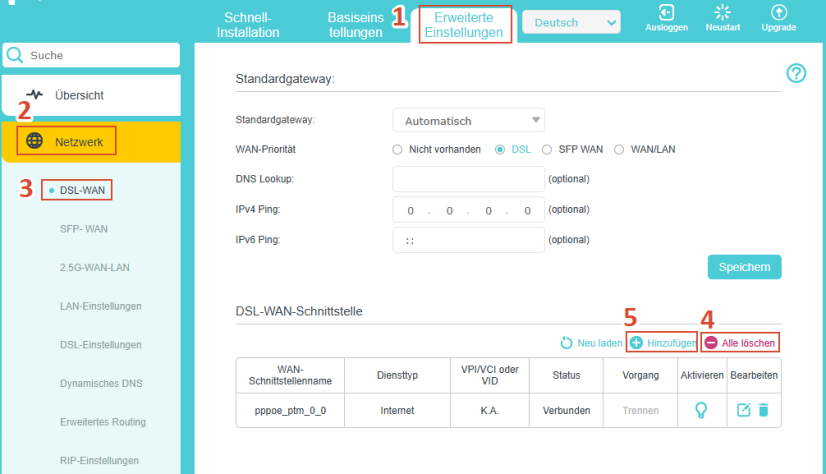Click the pppoe_ptm_0_0 interface name cell

click(x=290, y=410)
